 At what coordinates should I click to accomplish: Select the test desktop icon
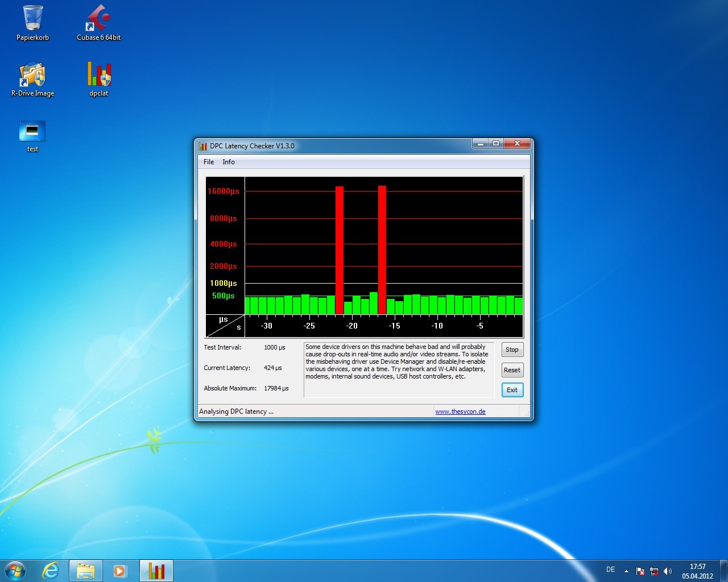[x=32, y=136]
